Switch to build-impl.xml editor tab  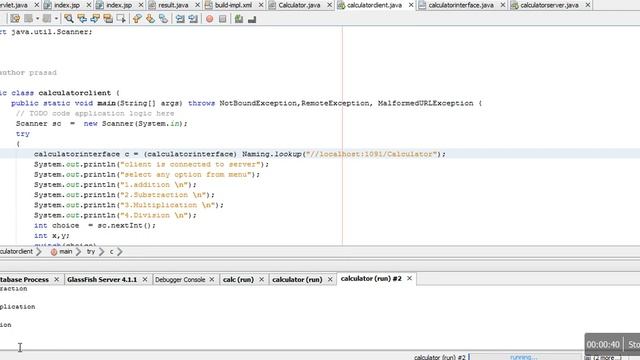tap(233, 5)
